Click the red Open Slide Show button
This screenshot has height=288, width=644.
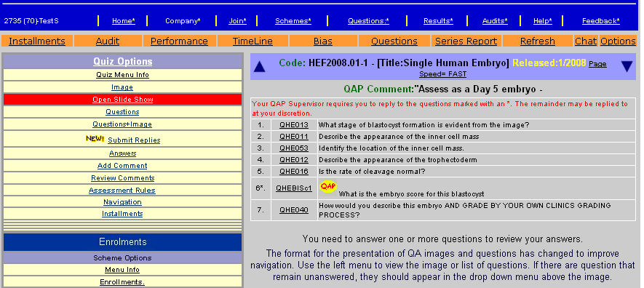pos(122,100)
